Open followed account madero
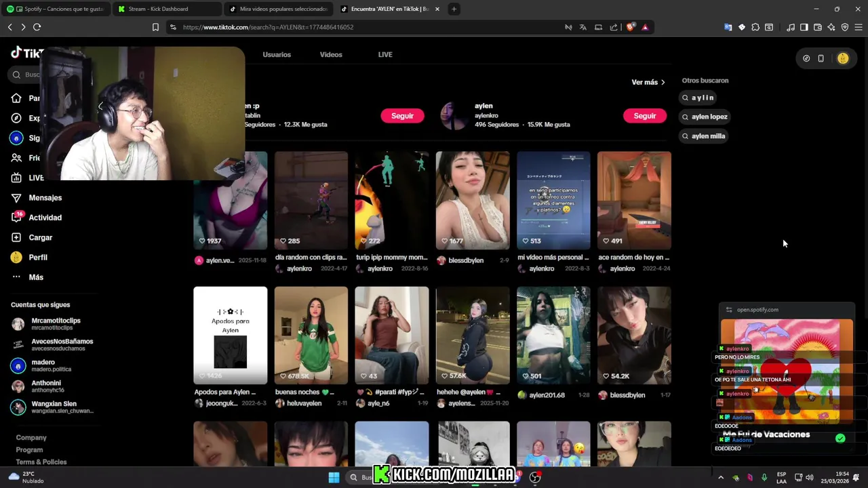The width and height of the screenshot is (868, 488). click(x=41, y=365)
